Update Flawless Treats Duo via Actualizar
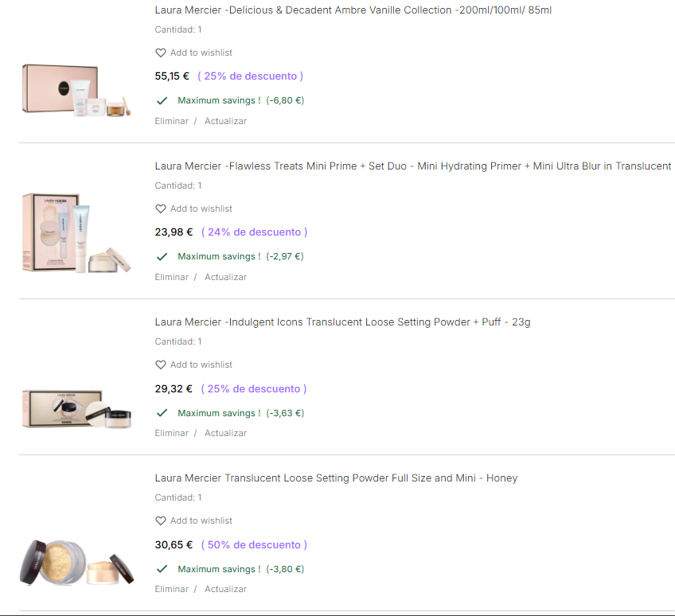 coord(225,277)
